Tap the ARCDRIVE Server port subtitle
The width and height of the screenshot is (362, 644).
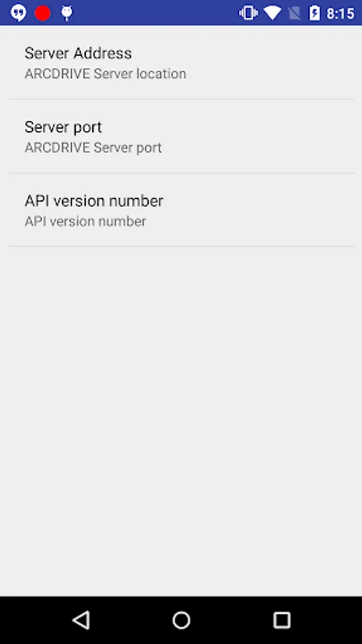pos(93,148)
